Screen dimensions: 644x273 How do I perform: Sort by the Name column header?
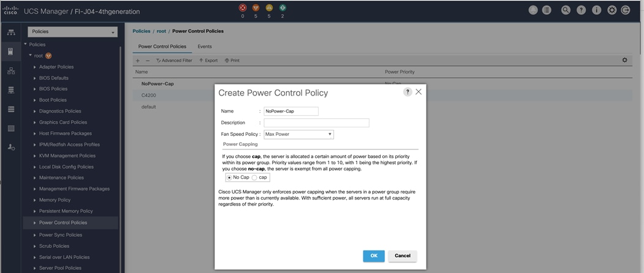[x=142, y=72]
